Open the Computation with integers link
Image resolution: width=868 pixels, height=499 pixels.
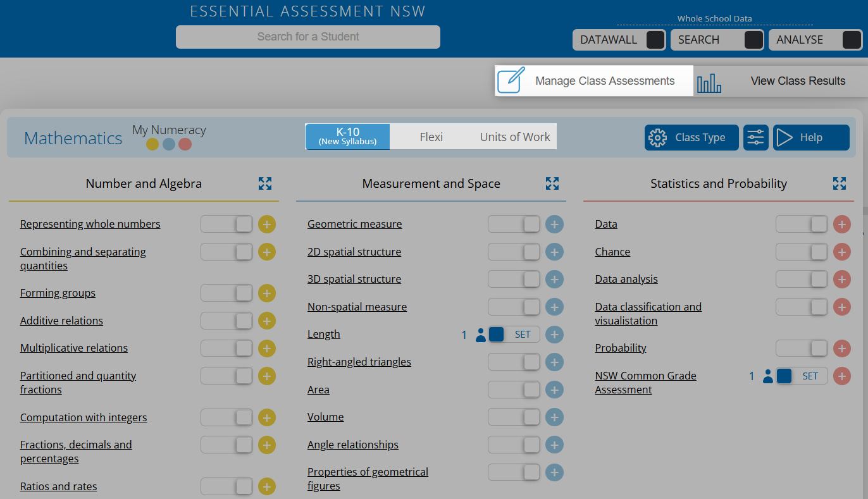[x=84, y=417]
